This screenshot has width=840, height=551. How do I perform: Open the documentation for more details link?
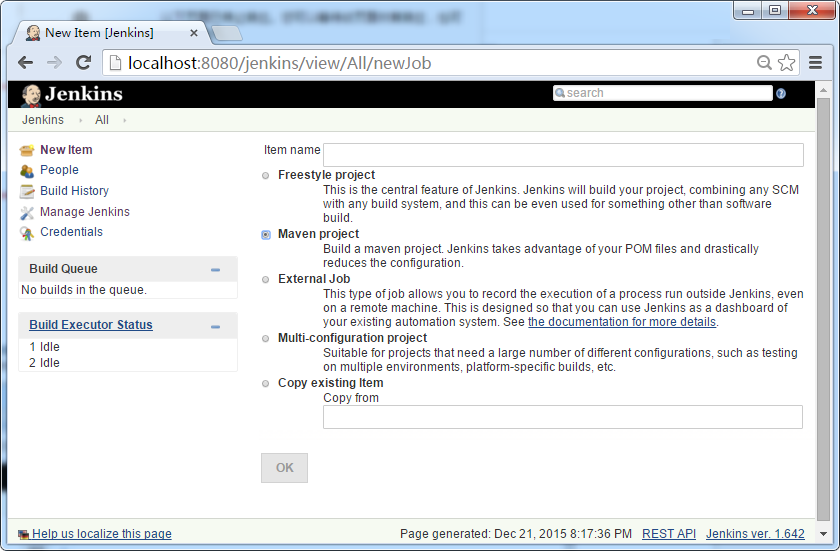click(622, 322)
